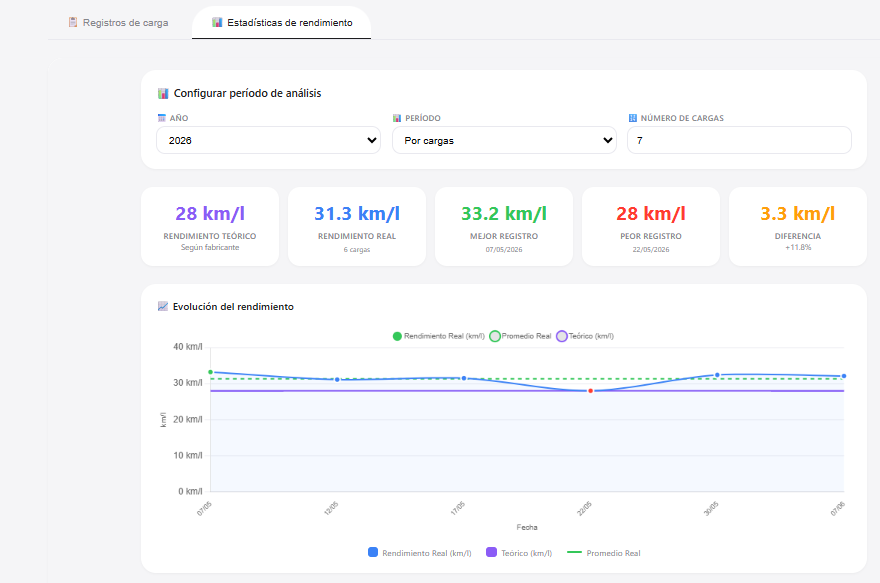Viewport: 880px width, 583px height.
Task: Click the 10 km/l axis label
Action: 187,455
